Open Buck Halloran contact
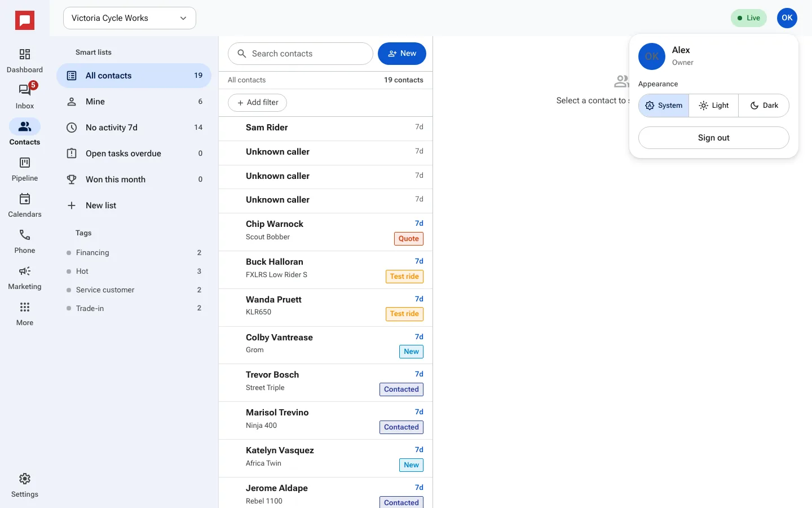This screenshot has height=508, width=812. (326, 270)
